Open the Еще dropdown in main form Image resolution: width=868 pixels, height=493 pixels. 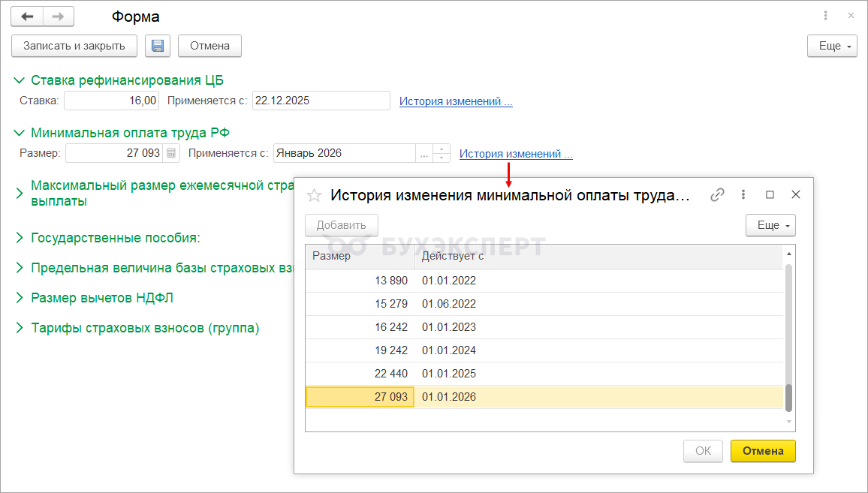[832, 46]
